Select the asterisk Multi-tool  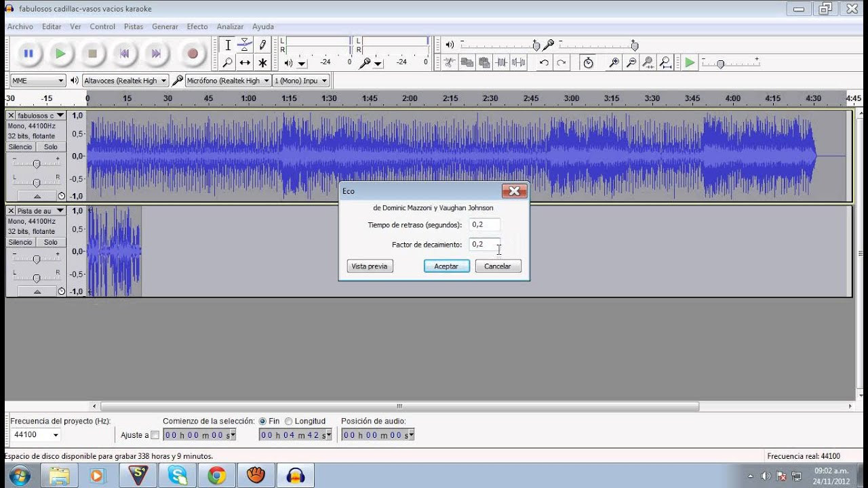tap(262, 62)
